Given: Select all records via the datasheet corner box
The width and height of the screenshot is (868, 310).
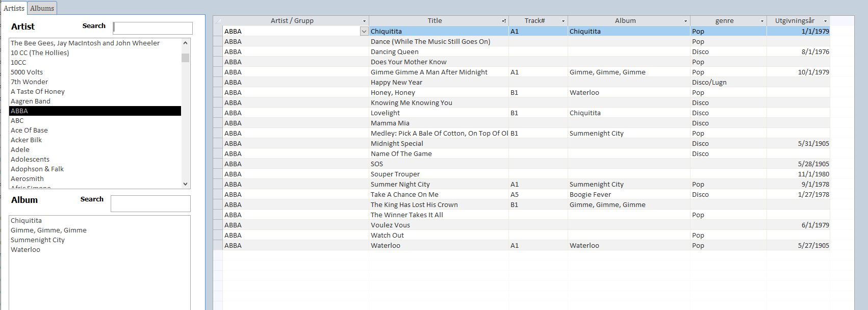Looking at the screenshot, I should coord(218,21).
